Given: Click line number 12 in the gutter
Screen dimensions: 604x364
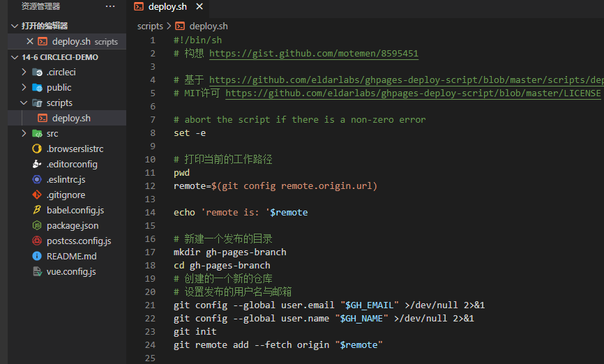Looking at the screenshot, I should (x=150, y=186).
